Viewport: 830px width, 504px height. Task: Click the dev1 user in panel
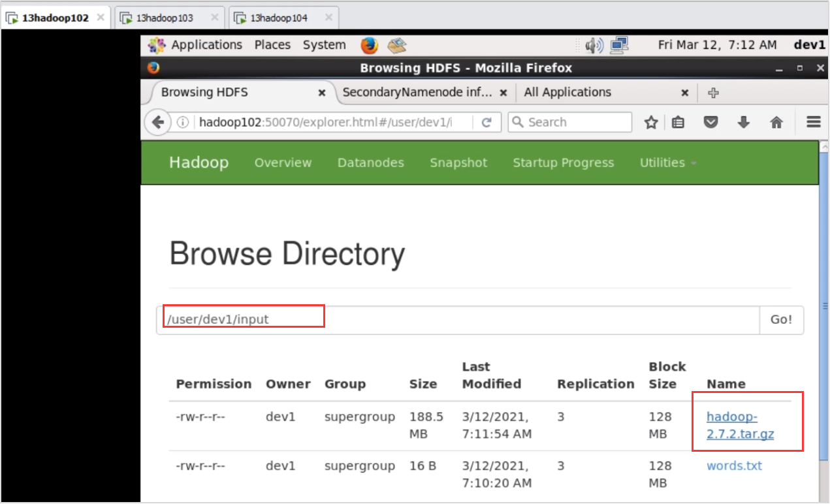tap(810, 45)
